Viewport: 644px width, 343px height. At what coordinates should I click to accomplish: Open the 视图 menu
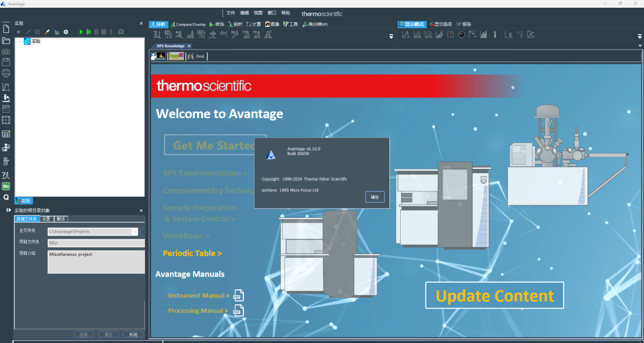point(258,13)
